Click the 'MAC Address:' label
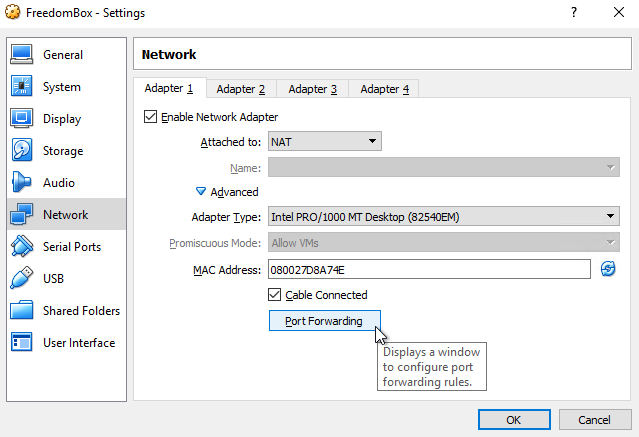This screenshot has height=437, width=639. (227, 270)
